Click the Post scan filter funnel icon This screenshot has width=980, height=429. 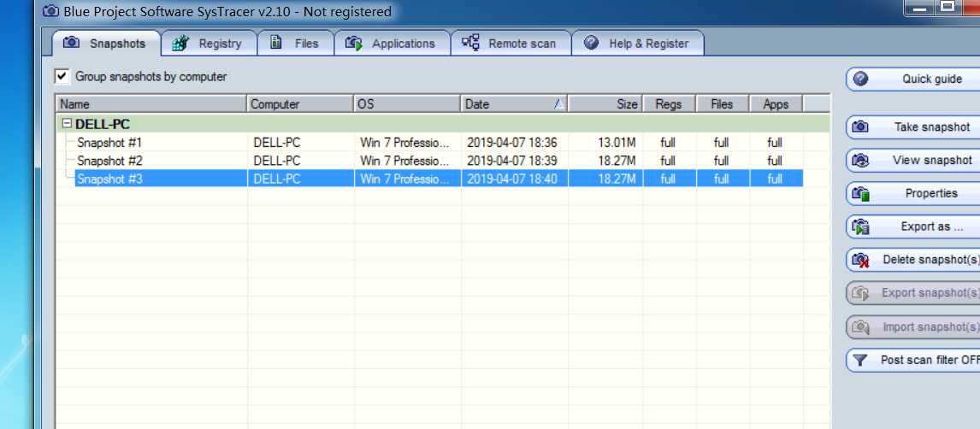click(x=860, y=361)
